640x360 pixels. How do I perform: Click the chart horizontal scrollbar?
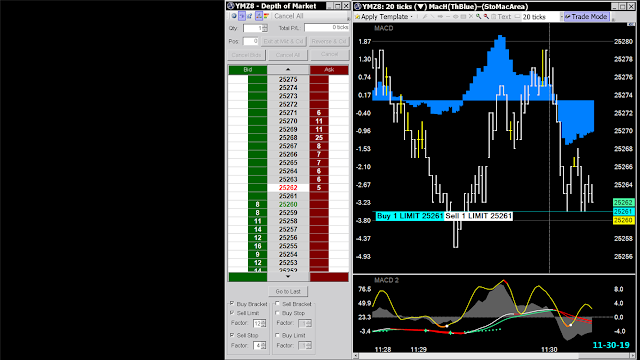tap(494, 356)
